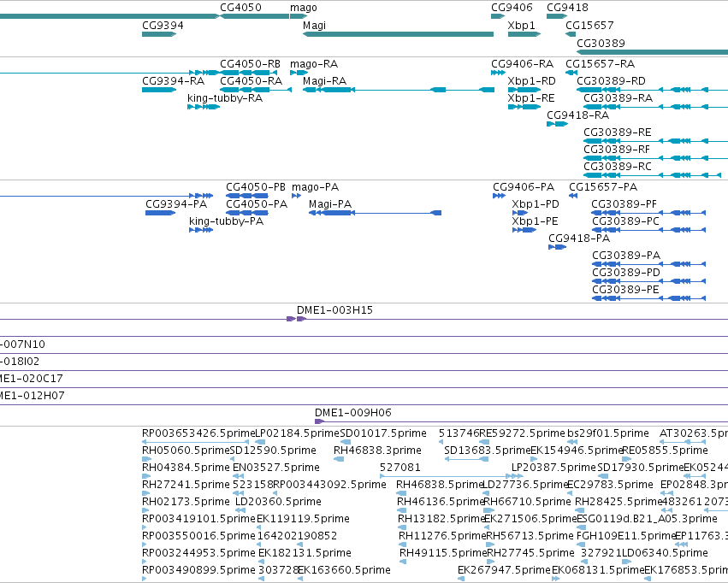Click the mago gene label

tap(303, 8)
